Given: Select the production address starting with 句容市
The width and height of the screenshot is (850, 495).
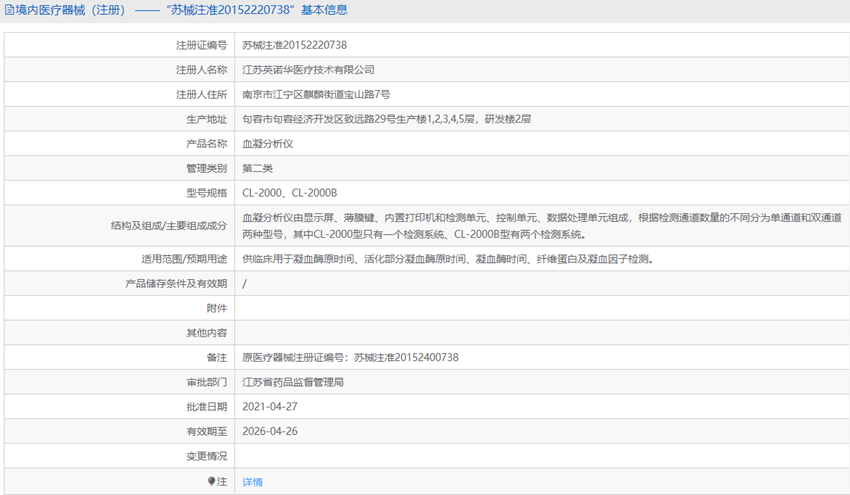Looking at the screenshot, I should 387,119.
